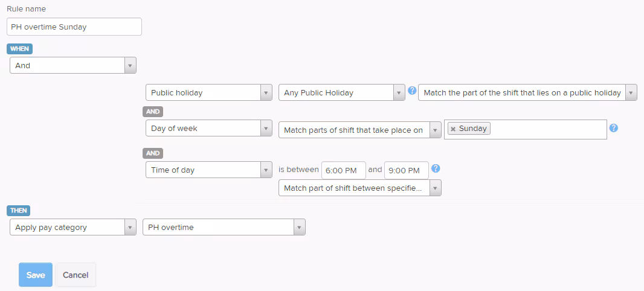Viewport: 644px width, 291px height.
Task: Open the Time of day dropdown
Action: (209, 170)
